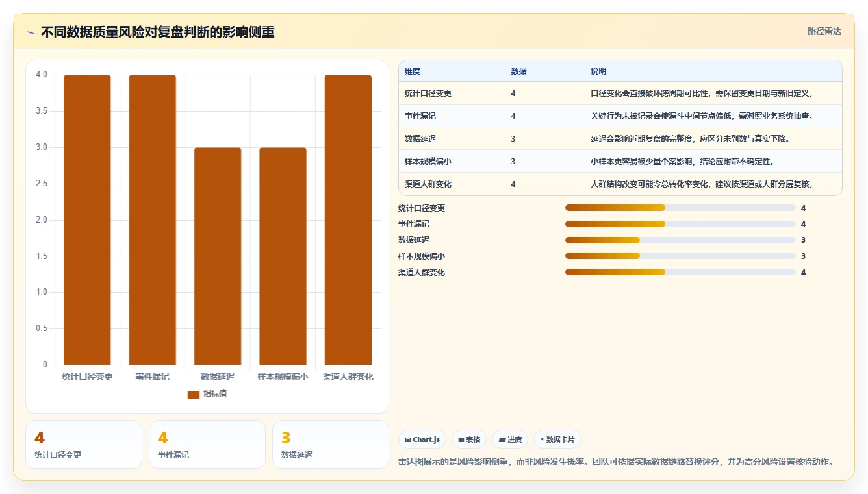Viewport: 868px width, 494px height.
Task: Open the 统计口径变更 summary card
Action: tap(84, 444)
